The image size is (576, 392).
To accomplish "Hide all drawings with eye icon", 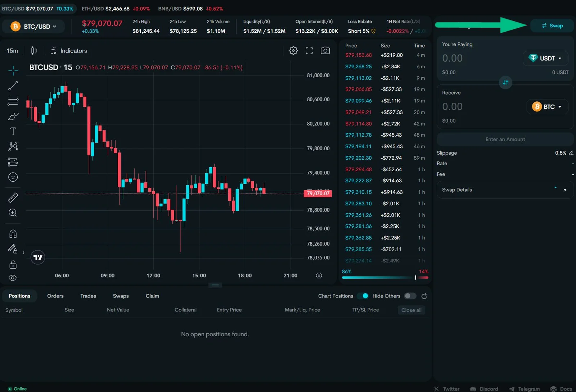I will pyautogui.click(x=13, y=278).
